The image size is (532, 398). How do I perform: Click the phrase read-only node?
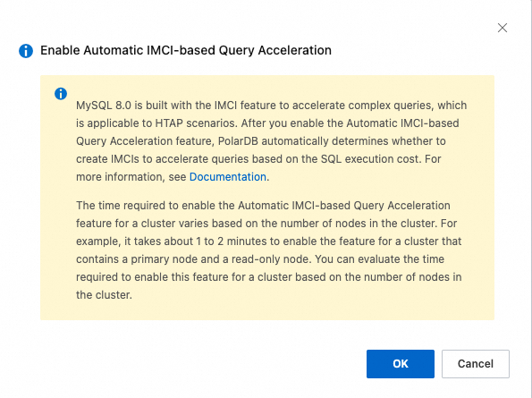(x=271, y=259)
